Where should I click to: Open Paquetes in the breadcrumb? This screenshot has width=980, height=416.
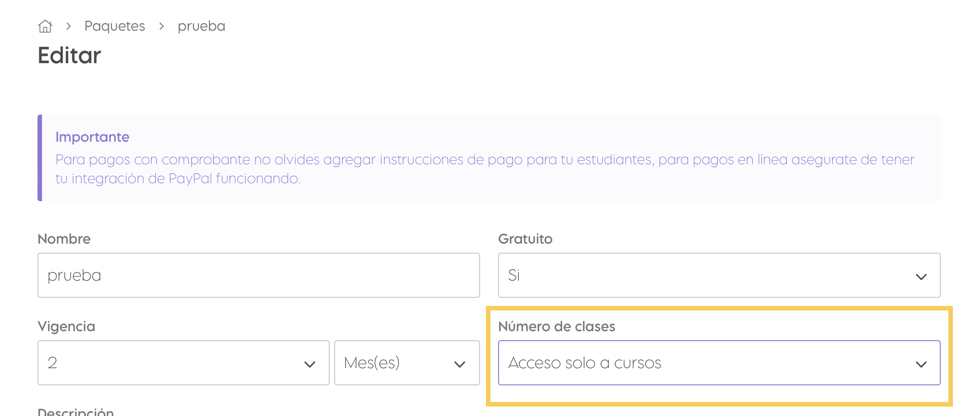(x=115, y=26)
